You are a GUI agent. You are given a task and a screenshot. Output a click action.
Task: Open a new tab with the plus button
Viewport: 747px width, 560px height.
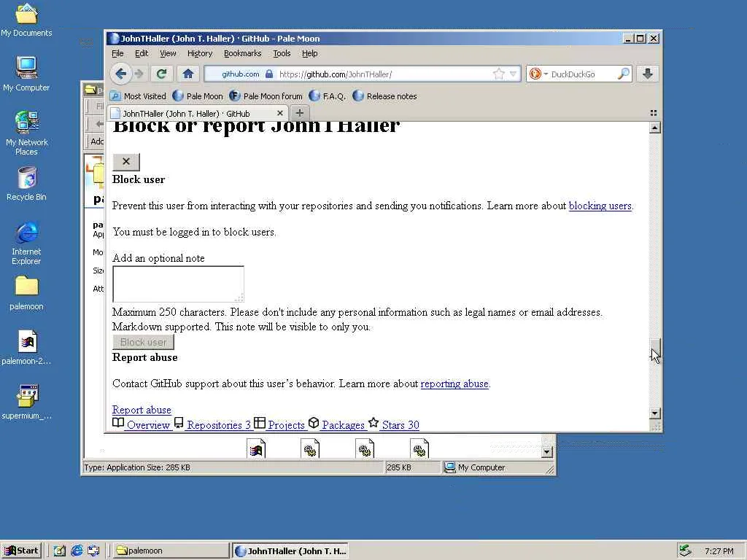299,113
